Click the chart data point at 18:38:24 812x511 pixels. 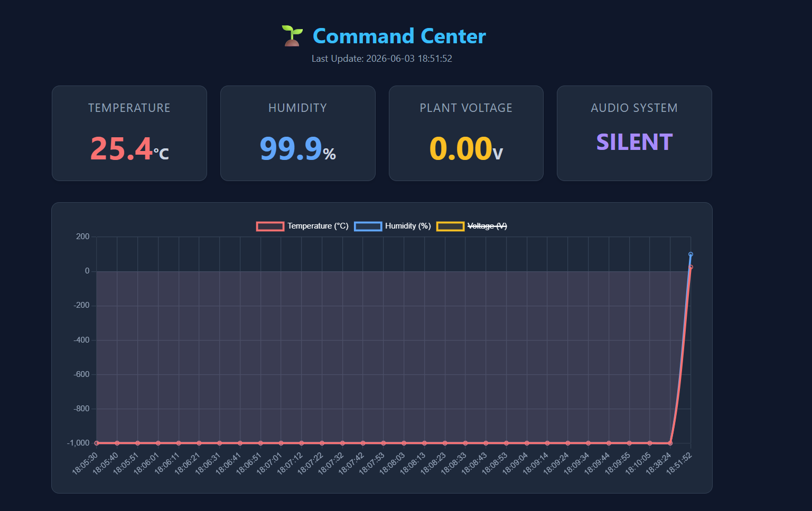point(670,443)
